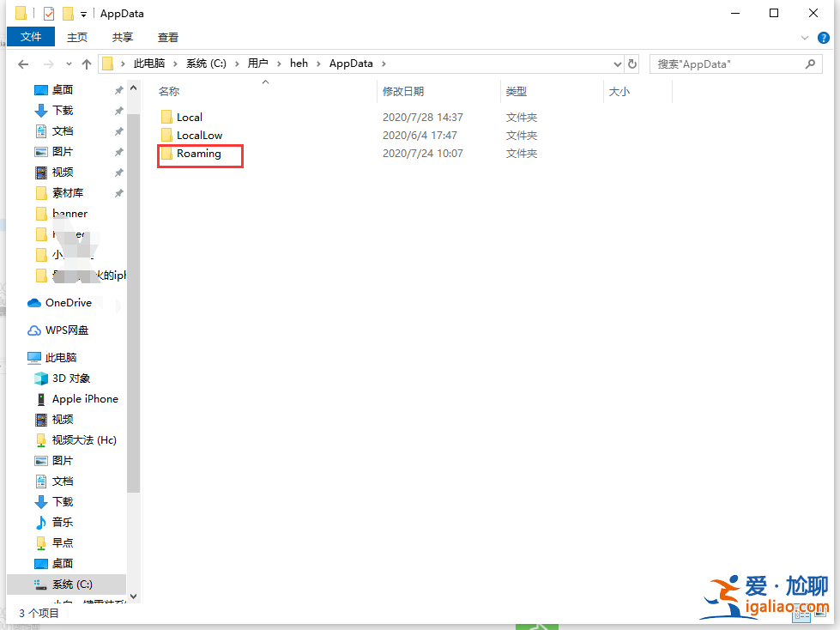840x630 pixels.
Task: Unpin the 桌面 quick access item
Action: click(x=118, y=89)
